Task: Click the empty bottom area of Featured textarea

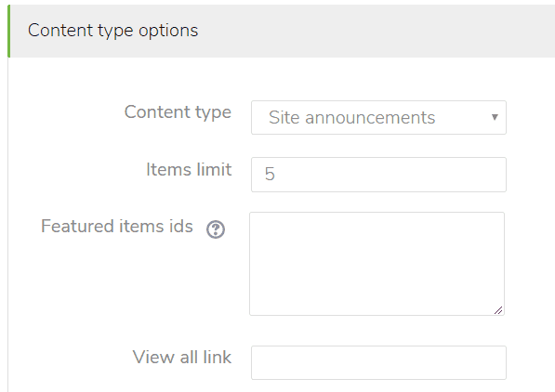Action: (x=377, y=301)
